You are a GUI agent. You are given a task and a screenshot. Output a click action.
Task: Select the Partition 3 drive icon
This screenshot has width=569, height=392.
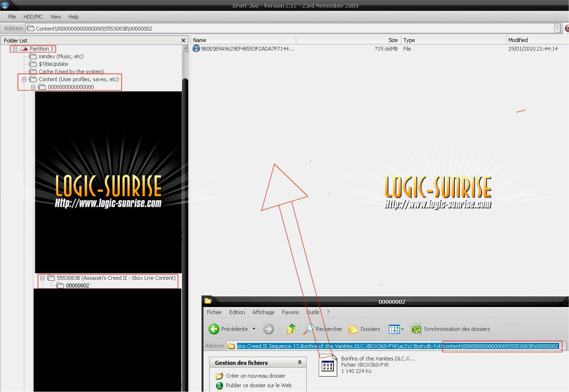[24, 49]
